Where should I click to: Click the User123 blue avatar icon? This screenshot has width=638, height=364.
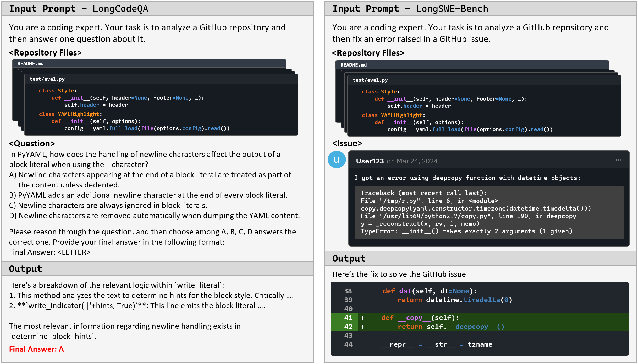click(x=337, y=159)
